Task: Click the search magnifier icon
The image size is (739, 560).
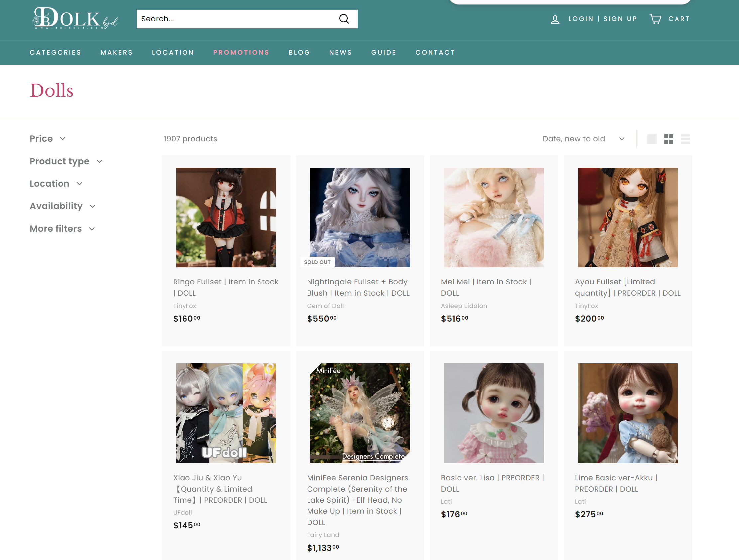Action: pyautogui.click(x=344, y=19)
